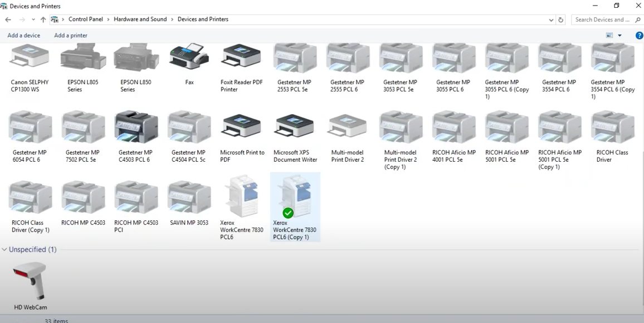Select the Canon SELPHY CP1300 WS printer
644x323 pixels.
point(30,59)
